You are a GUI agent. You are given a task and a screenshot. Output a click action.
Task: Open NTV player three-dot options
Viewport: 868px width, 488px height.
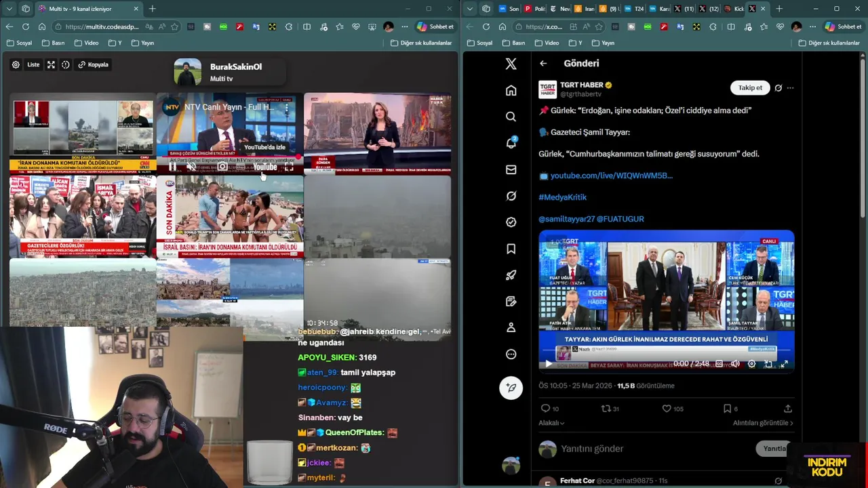286,107
